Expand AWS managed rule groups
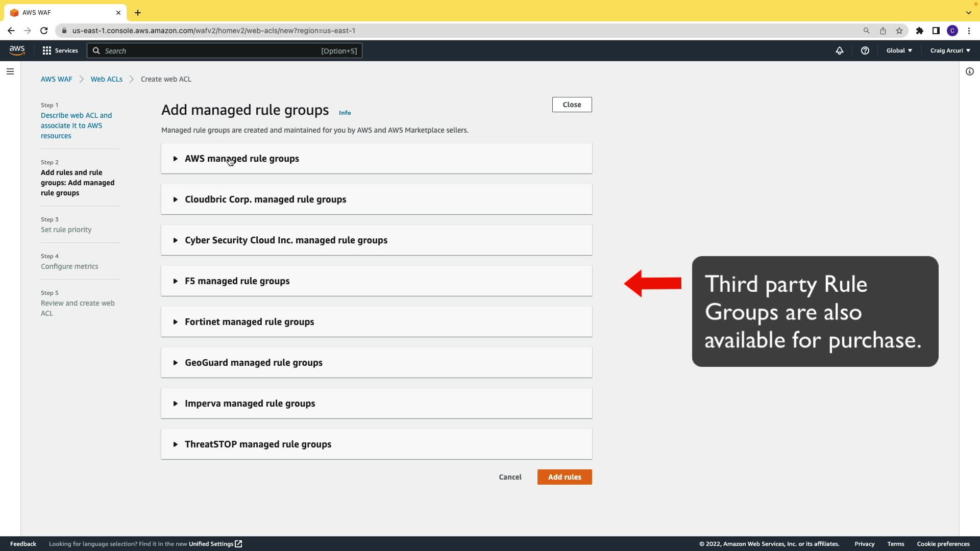 (242, 159)
